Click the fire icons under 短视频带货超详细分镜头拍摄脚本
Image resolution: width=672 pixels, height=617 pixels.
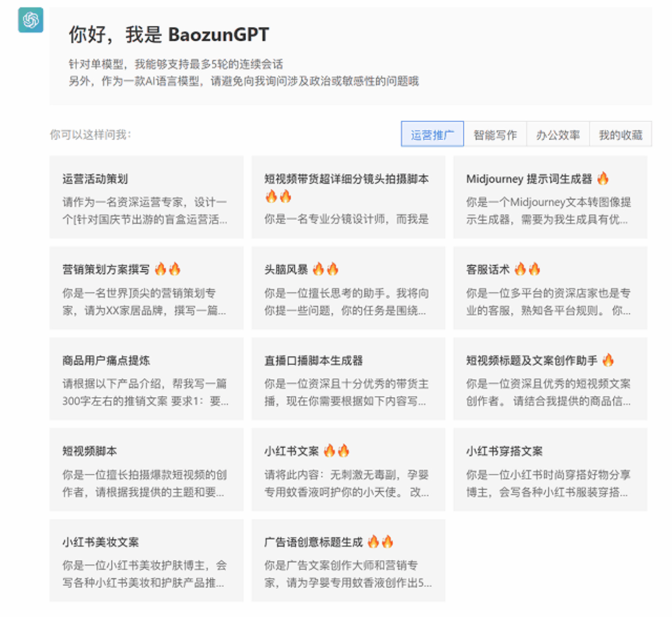[278, 196]
